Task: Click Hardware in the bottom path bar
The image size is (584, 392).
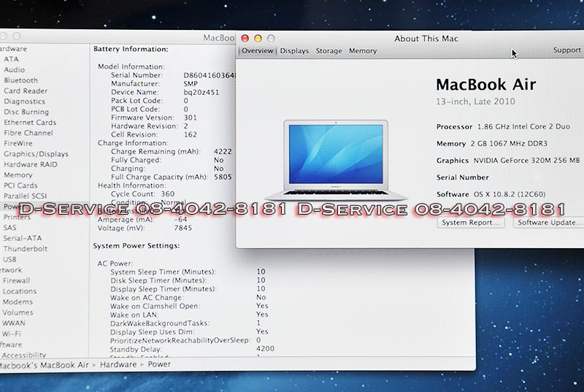Action: click(118, 364)
